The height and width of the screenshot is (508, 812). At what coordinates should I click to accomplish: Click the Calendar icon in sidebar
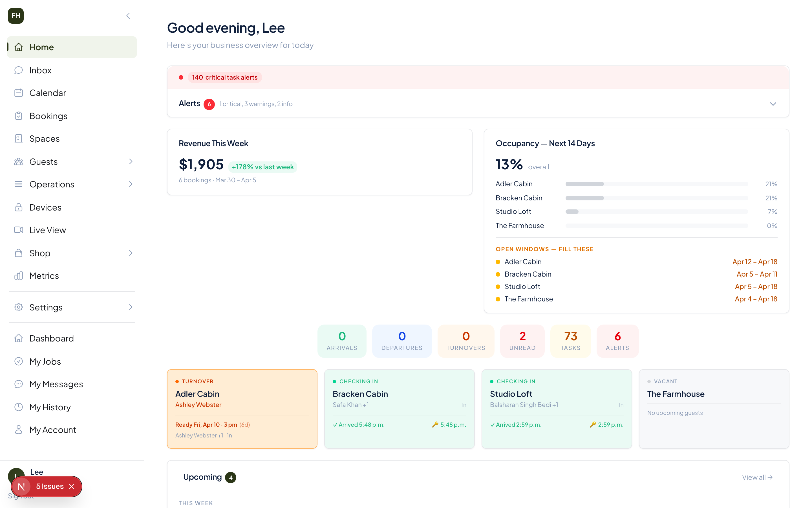tap(19, 93)
